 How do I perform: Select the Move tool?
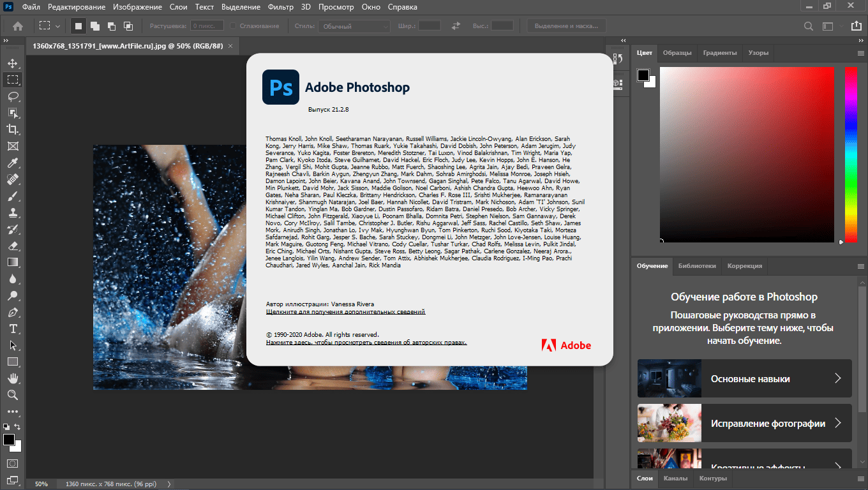click(x=13, y=63)
